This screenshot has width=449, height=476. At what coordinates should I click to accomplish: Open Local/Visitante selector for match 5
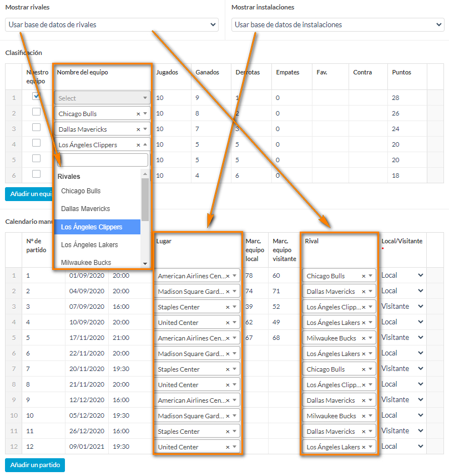(x=402, y=338)
